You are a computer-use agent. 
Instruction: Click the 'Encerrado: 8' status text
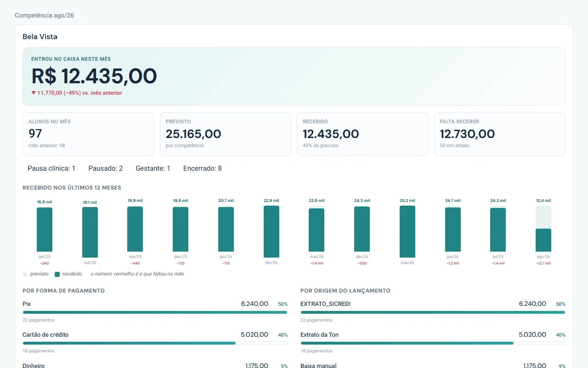point(203,168)
